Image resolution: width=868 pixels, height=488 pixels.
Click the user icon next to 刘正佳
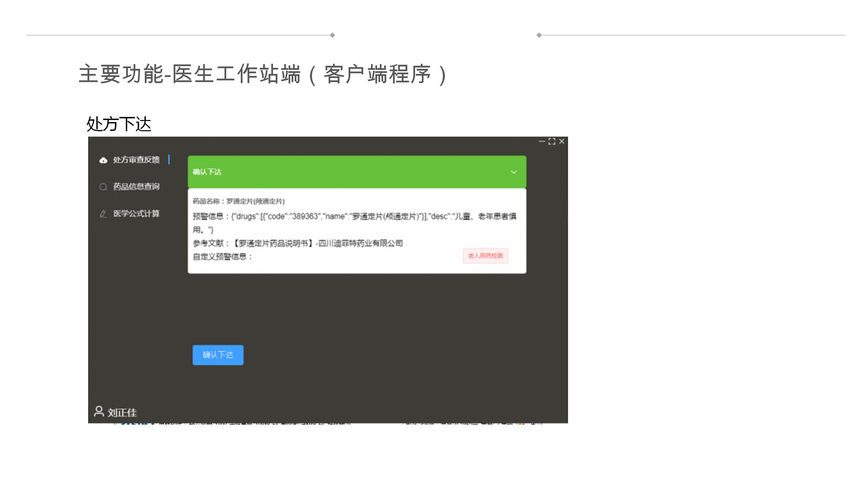click(x=99, y=411)
